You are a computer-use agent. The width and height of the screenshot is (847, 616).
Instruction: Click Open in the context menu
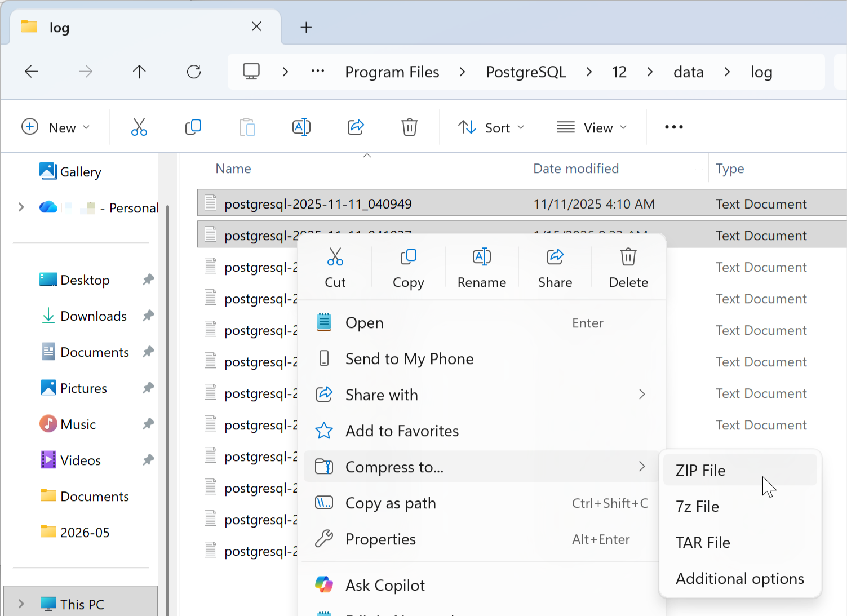pos(482,323)
